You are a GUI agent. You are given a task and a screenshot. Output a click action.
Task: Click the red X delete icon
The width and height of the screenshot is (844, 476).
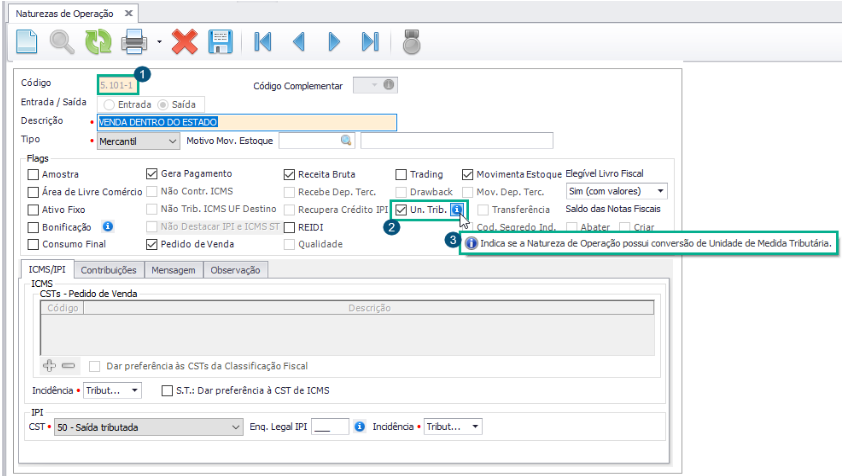coord(185,42)
